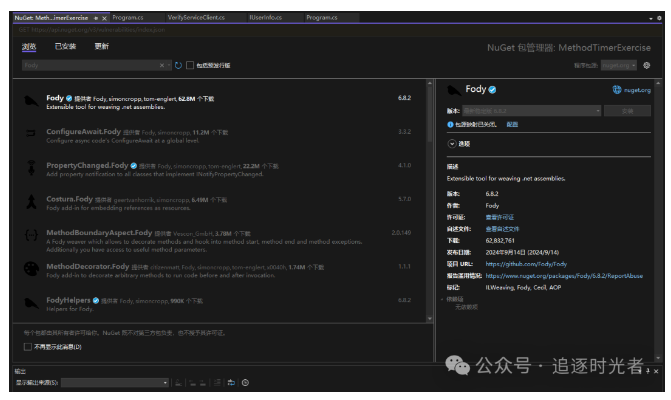Toggle word wrap in Output toolbar
671x400 pixels.
(231, 383)
